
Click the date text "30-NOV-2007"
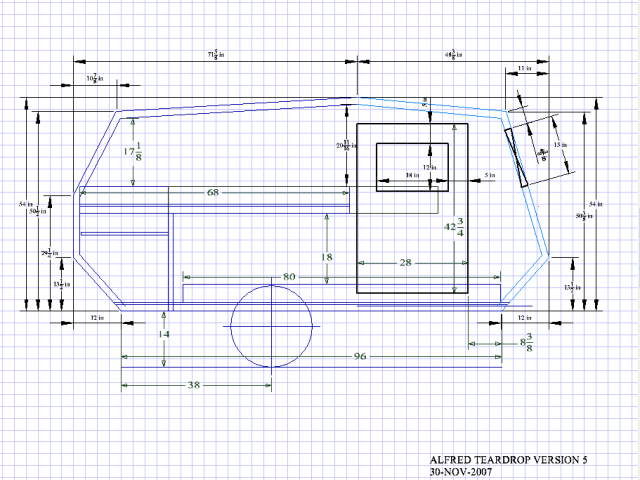[461, 472]
